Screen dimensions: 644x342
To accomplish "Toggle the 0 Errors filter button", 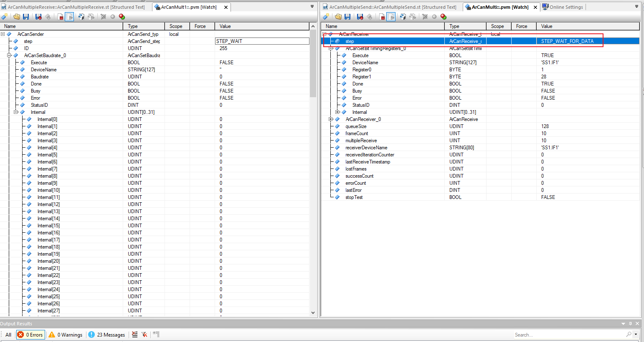I will 30,334.
